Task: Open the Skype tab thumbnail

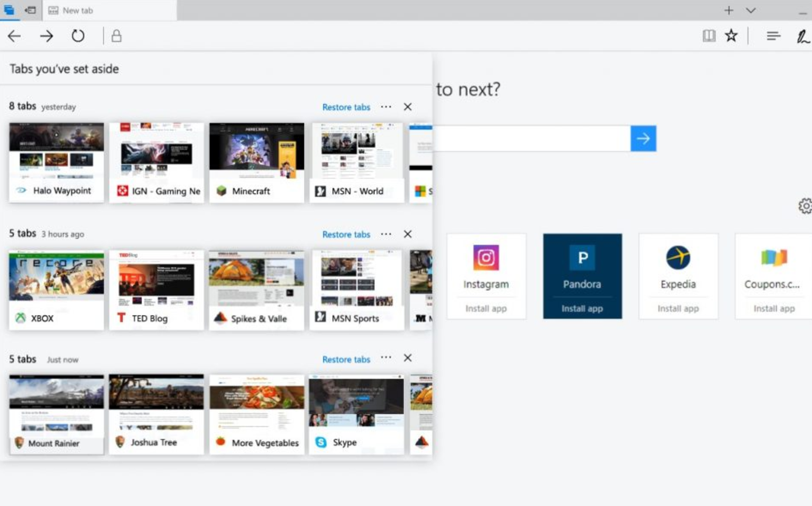Action: click(x=357, y=414)
